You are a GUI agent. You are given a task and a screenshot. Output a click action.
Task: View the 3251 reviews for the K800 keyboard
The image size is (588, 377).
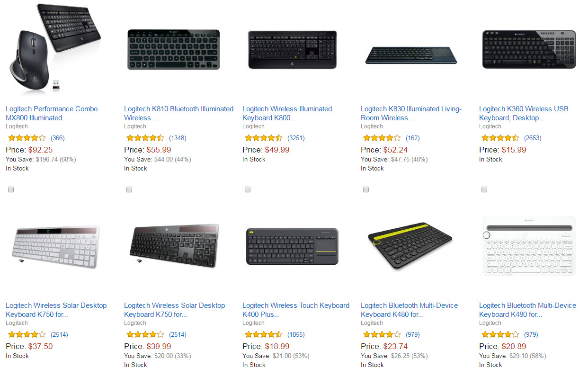(x=296, y=138)
